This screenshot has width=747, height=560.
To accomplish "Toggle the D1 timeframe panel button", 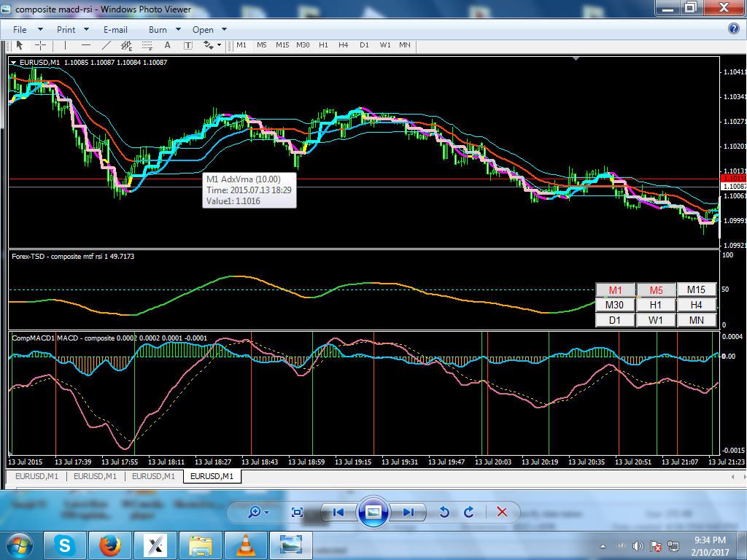I will point(615,320).
